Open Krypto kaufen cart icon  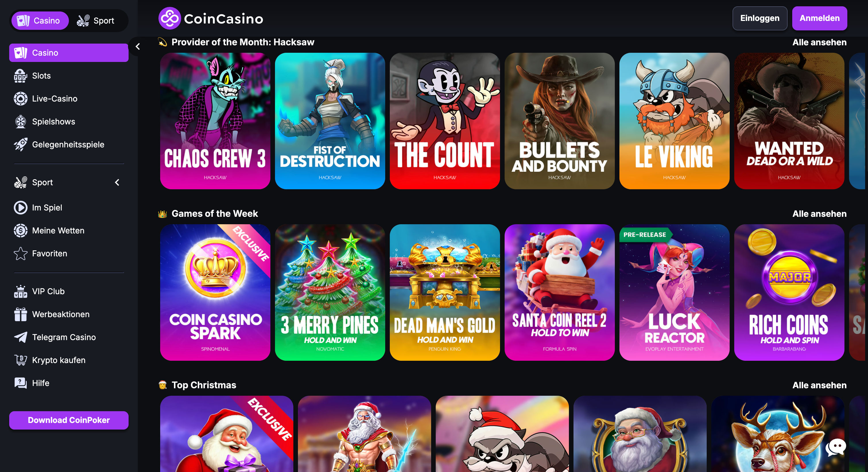click(x=21, y=360)
